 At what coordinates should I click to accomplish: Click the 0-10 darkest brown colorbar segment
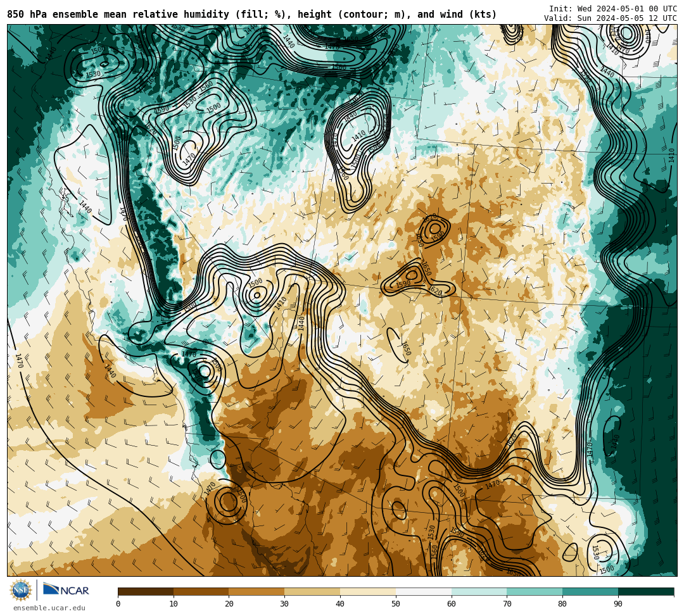[146, 591]
